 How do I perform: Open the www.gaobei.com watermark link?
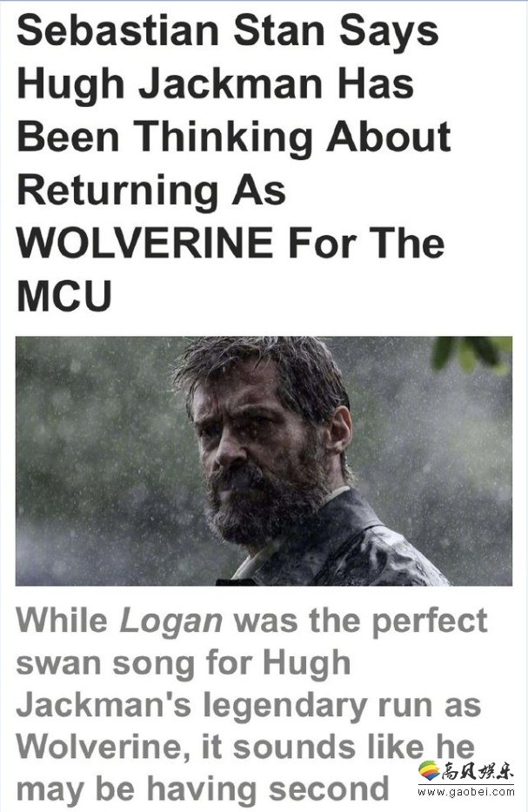[466, 792]
